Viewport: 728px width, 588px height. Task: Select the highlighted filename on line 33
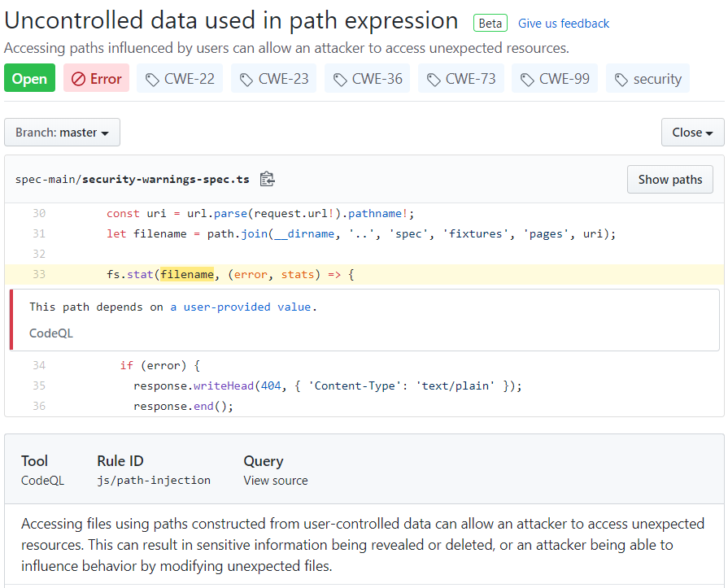[187, 274]
